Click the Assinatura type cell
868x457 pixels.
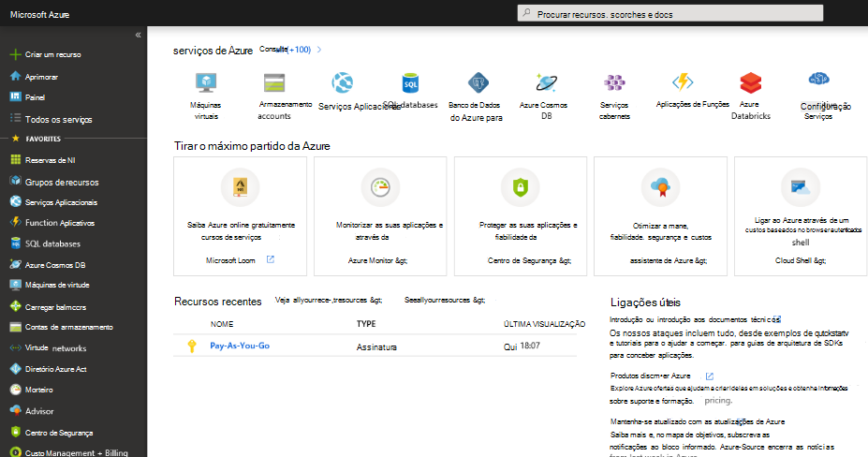[x=376, y=347]
